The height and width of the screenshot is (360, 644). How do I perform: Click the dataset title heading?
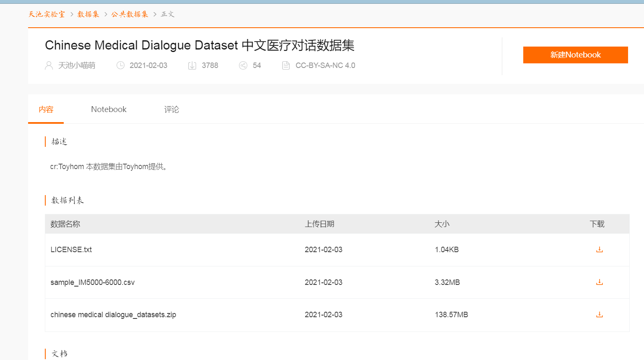(x=200, y=45)
